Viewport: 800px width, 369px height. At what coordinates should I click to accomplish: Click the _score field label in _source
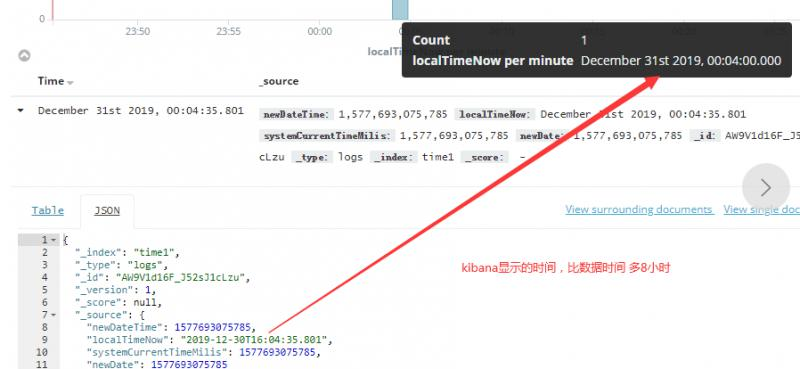[485, 157]
